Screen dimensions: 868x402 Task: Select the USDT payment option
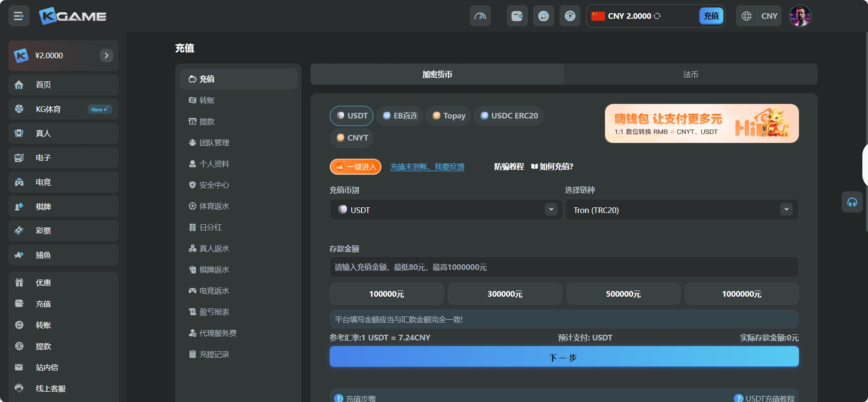point(352,116)
